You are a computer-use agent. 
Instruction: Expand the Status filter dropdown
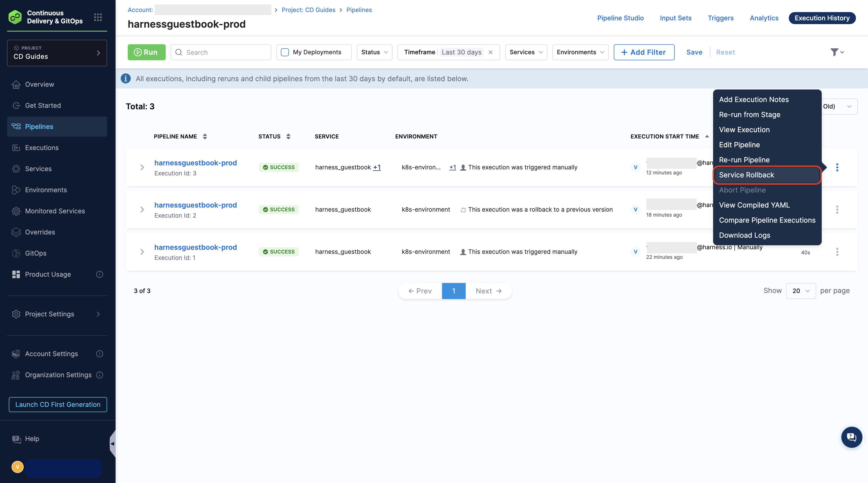point(374,52)
